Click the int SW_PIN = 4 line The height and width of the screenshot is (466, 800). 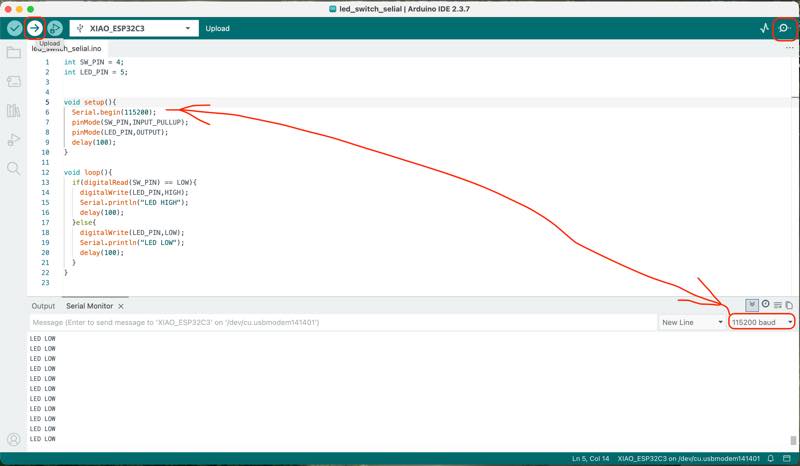[94, 62]
